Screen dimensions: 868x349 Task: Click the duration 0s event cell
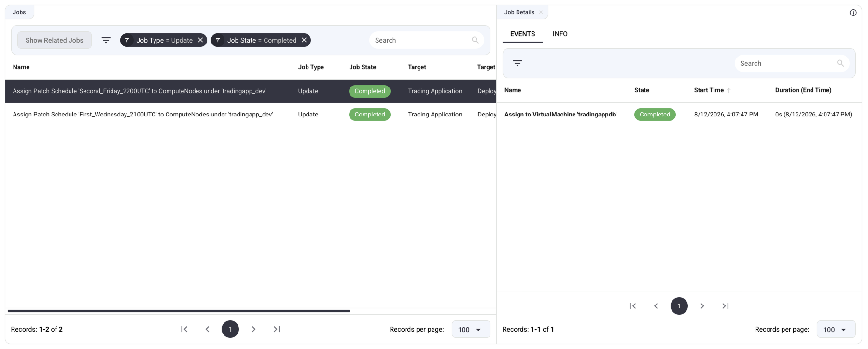click(x=813, y=115)
